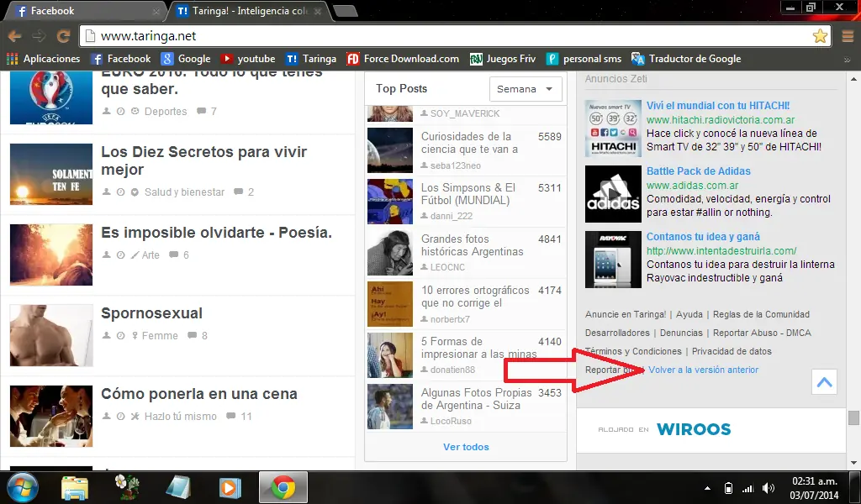This screenshot has height=504, width=861.
Task: Reload the page with refresh icon
Action: tap(63, 37)
